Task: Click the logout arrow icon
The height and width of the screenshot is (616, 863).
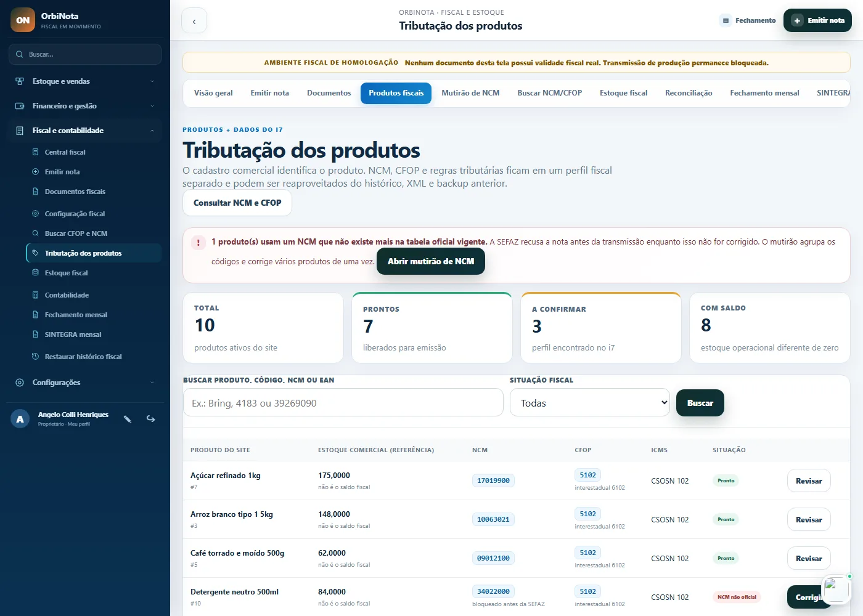Action: pyautogui.click(x=150, y=419)
